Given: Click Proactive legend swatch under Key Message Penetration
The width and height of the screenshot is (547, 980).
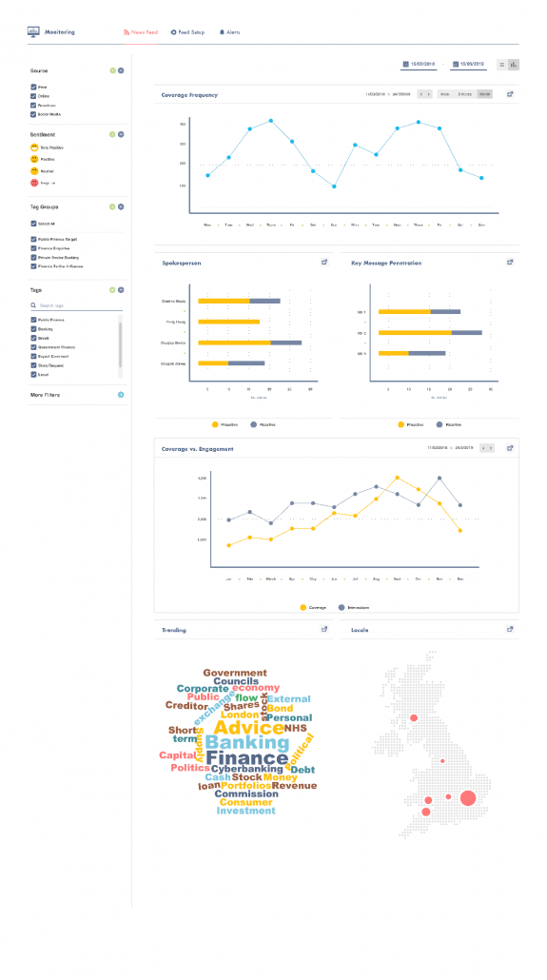Looking at the screenshot, I should tap(401, 425).
